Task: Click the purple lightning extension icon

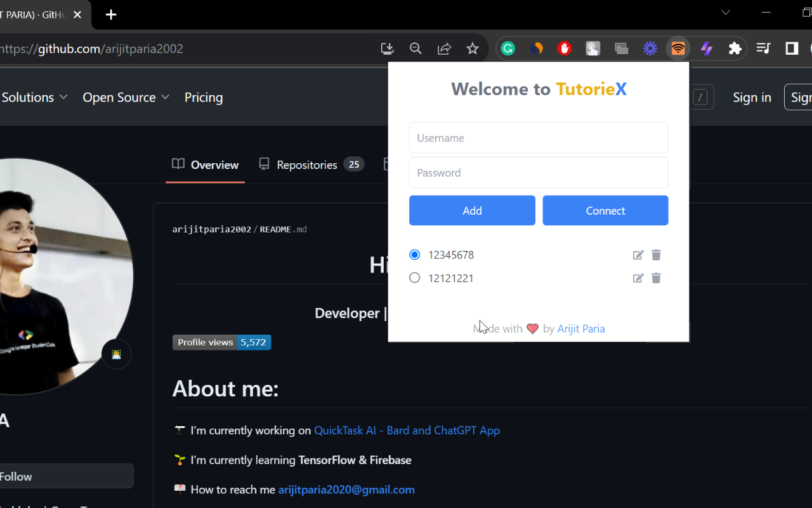Action: point(707,48)
